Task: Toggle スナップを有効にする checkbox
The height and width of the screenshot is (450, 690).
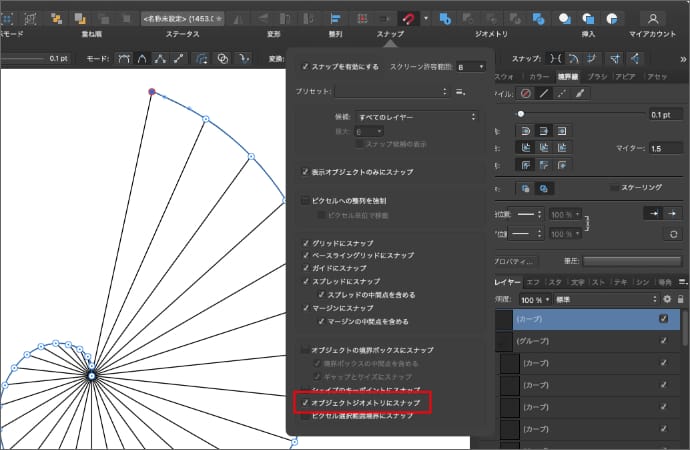Action: pyautogui.click(x=306, y=66)
